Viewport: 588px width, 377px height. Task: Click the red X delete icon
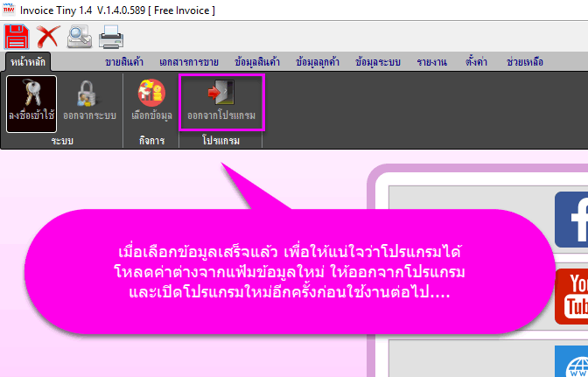48,37
